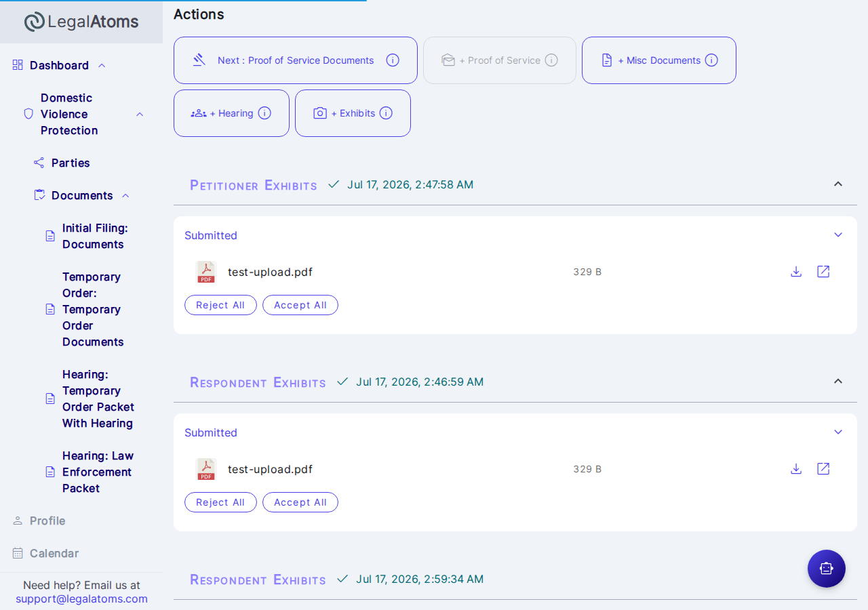Accept All petitioner exhibit files
Image resolution: width=868 pixels, height=610 pixels.
pos(300,305)
